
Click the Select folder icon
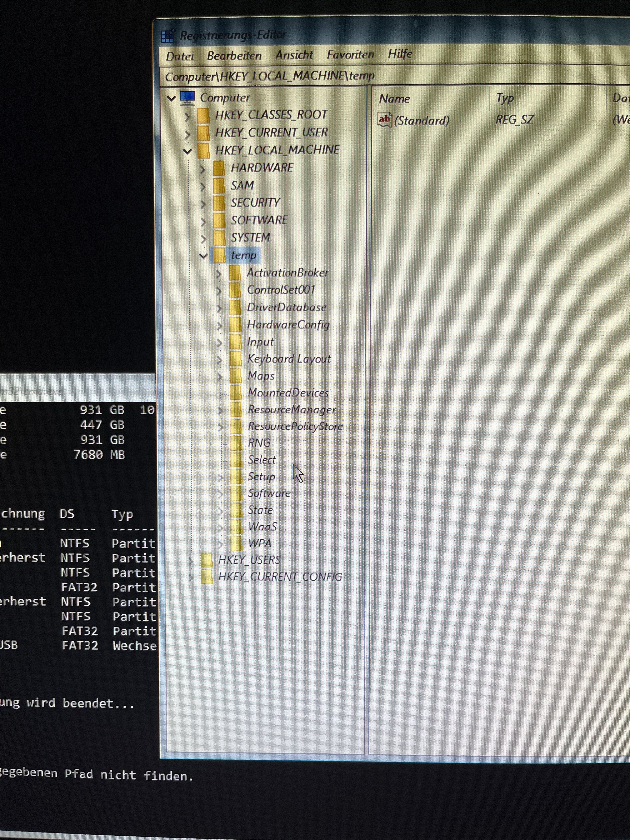click(x=236, y=460)
